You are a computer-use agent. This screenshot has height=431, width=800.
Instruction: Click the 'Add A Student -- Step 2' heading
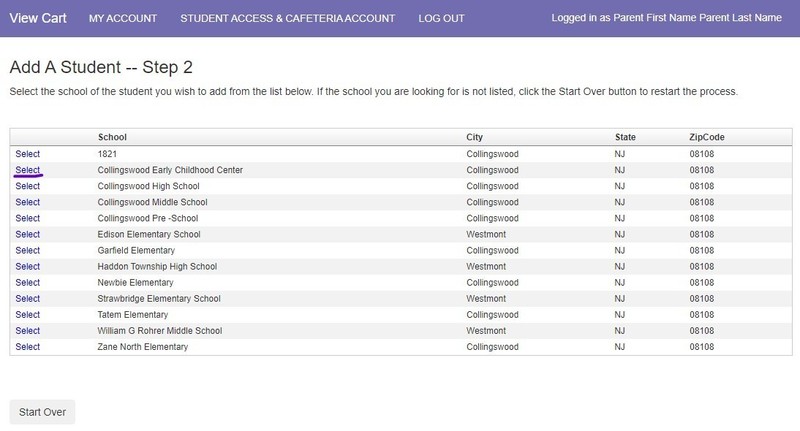coord(101,67)
